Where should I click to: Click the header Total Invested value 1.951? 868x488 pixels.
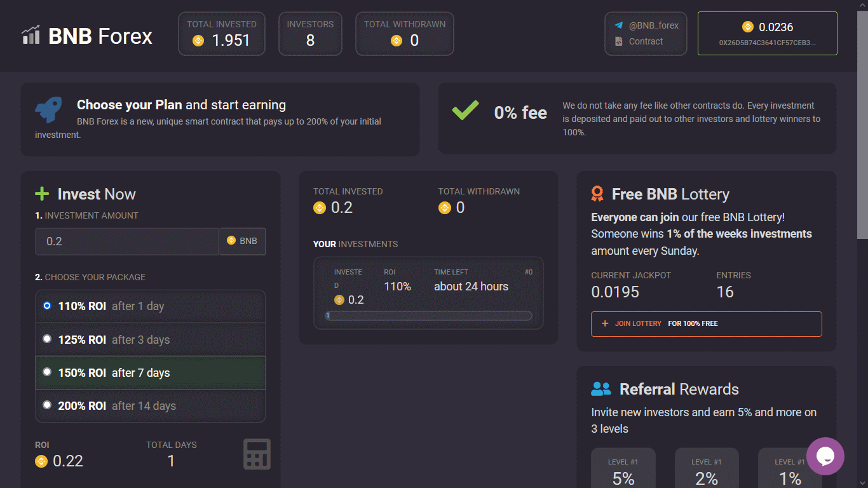(231, 41)
